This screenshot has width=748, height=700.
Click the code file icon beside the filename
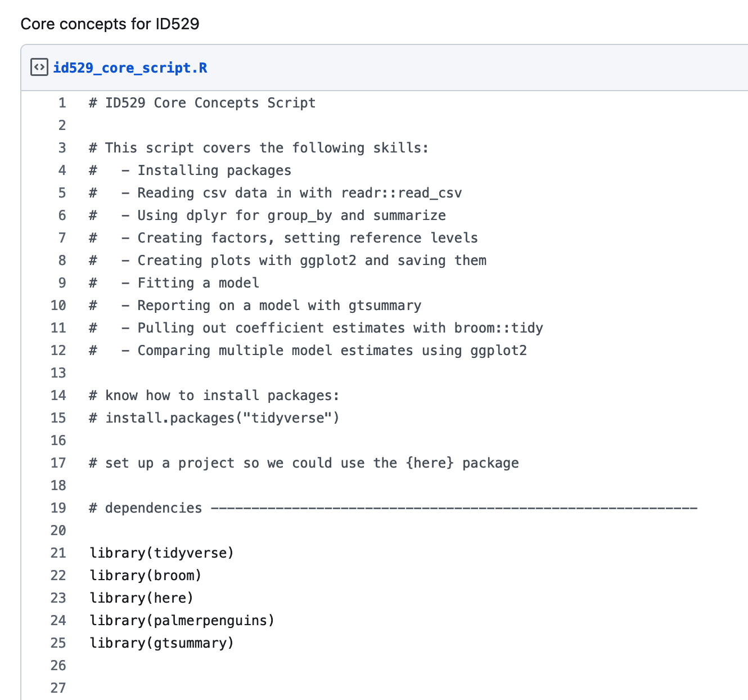click(x=39, y=68)
